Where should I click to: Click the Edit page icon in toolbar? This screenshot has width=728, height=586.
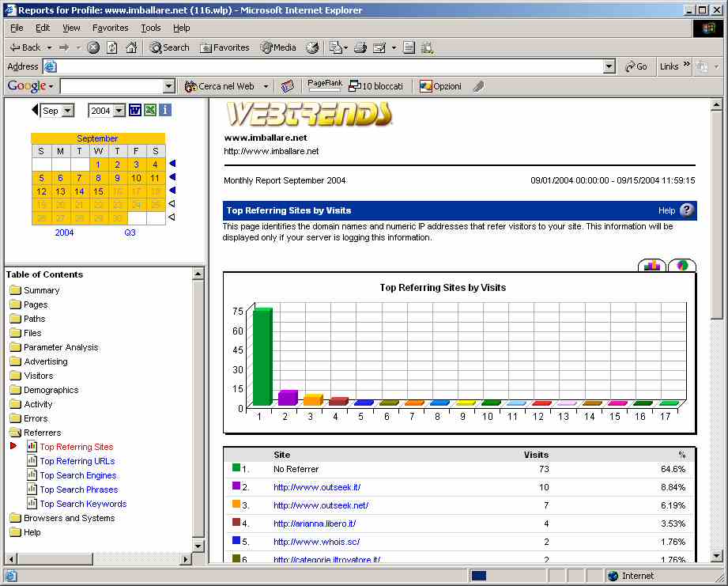pos(379,47)
